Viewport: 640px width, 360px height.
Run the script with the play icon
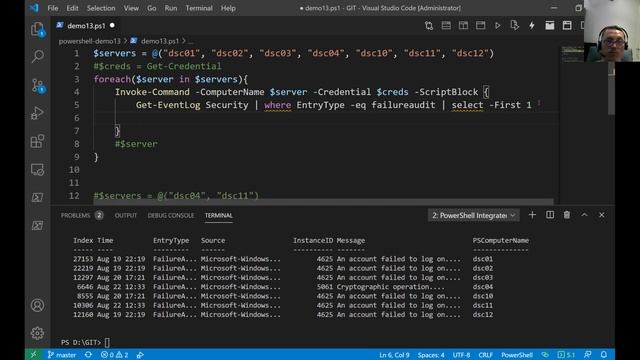(x=498, y=26)
